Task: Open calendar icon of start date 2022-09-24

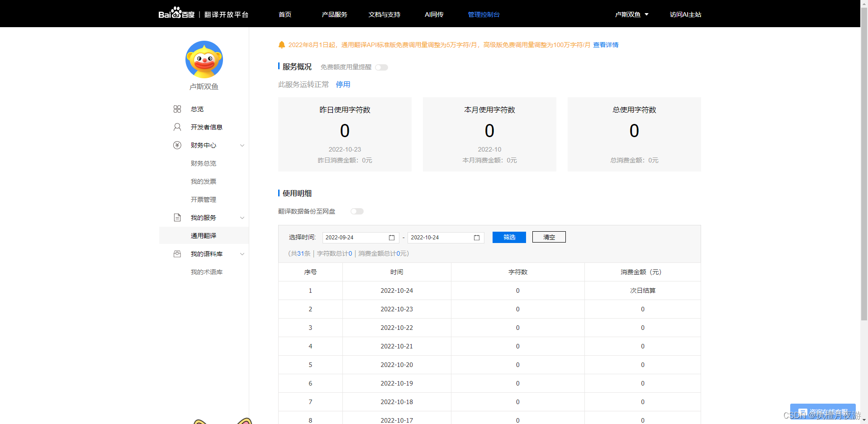Action: pyautogui.click(x=392, y=238)
